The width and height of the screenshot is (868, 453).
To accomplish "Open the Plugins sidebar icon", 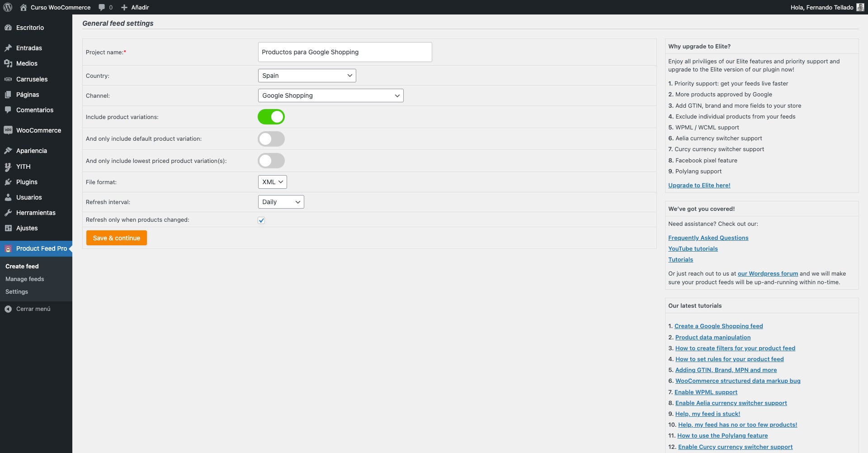I will coord(8,182).
